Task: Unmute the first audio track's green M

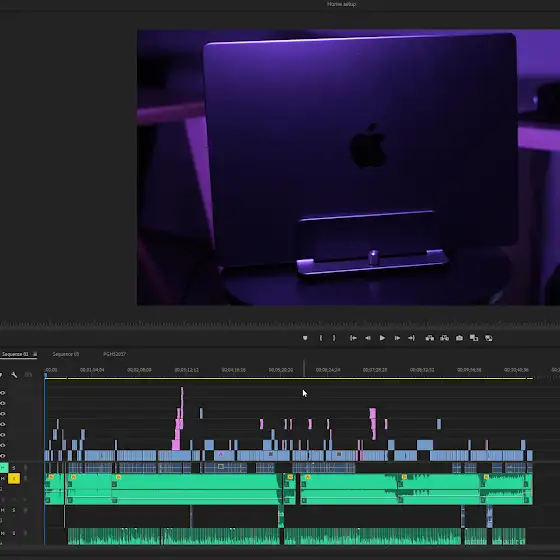Action: (x=4, y=468)
